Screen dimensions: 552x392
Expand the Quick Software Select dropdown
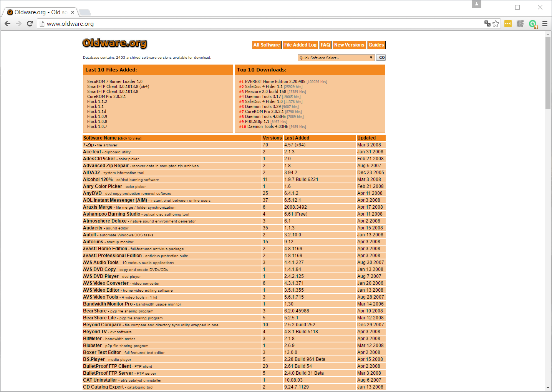[x=336, y=58]
